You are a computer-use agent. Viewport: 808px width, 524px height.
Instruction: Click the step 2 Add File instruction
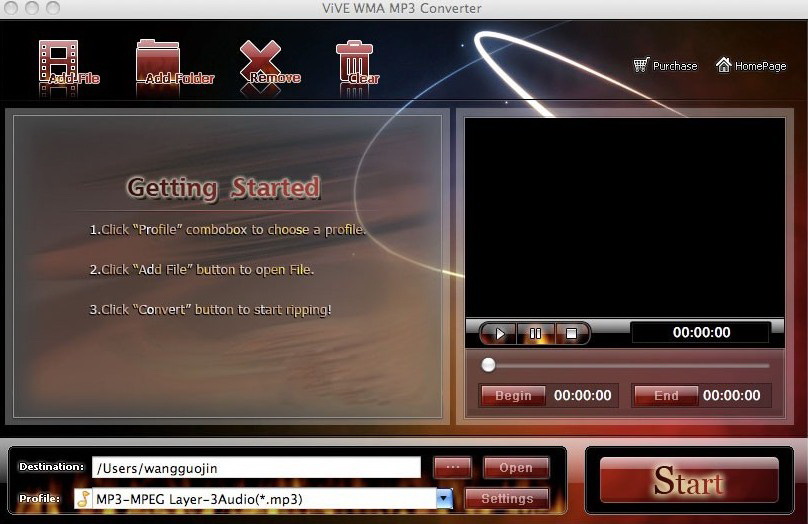coord(201,269)
